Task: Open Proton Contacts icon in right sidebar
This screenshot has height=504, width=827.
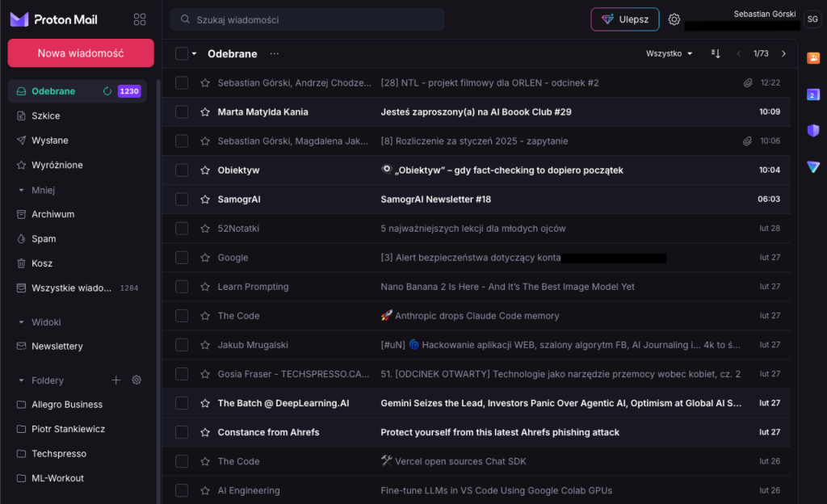Action: [x=813, y=58]
